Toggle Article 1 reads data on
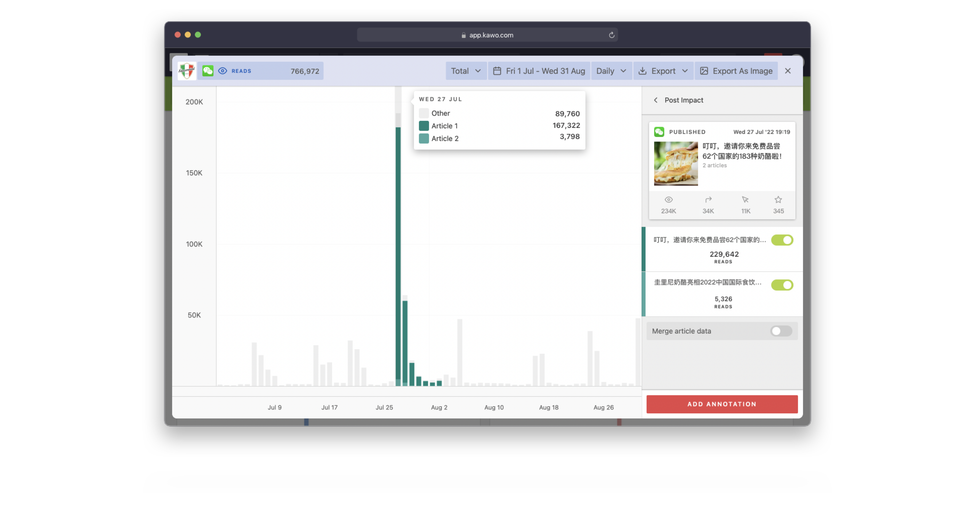The image size is (980, 511). tap(782, 240)
